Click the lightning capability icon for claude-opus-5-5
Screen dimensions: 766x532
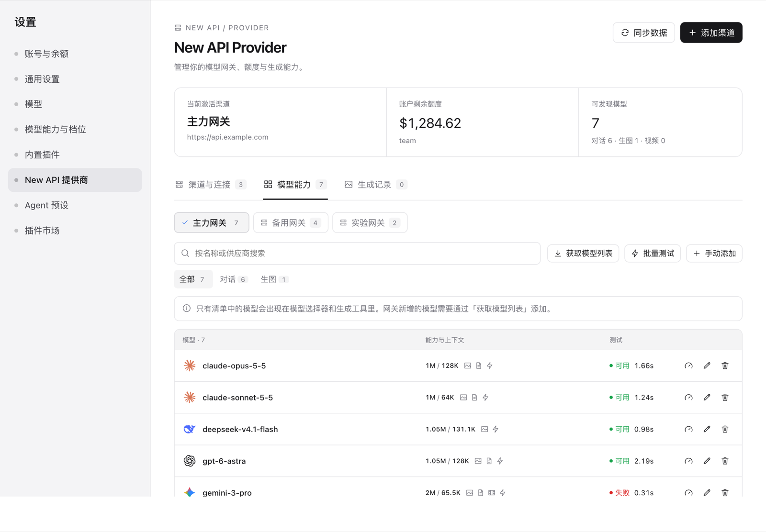[x=490, y=366]
